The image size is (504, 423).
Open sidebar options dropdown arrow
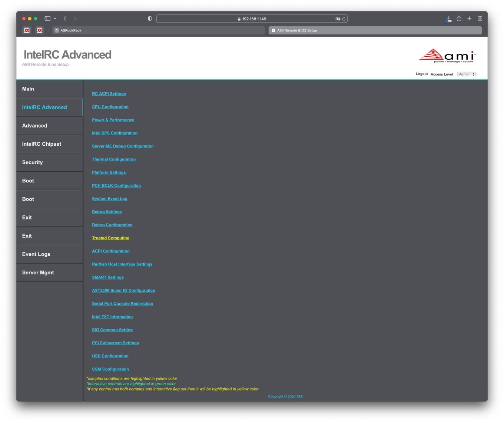tap(55, 19)
